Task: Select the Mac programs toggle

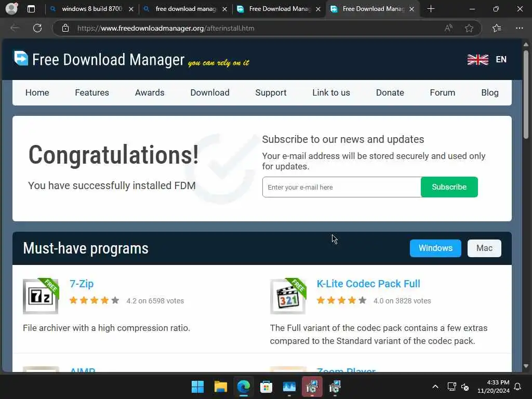Action: tap(484, 248)
